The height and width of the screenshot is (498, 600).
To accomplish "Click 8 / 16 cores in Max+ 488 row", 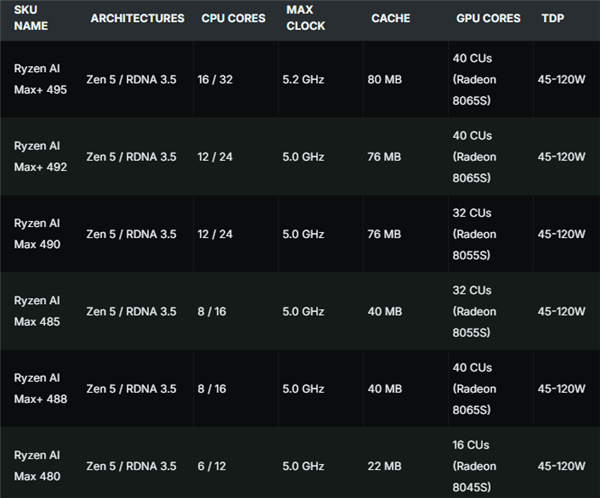I will click(x=212, y=389).
